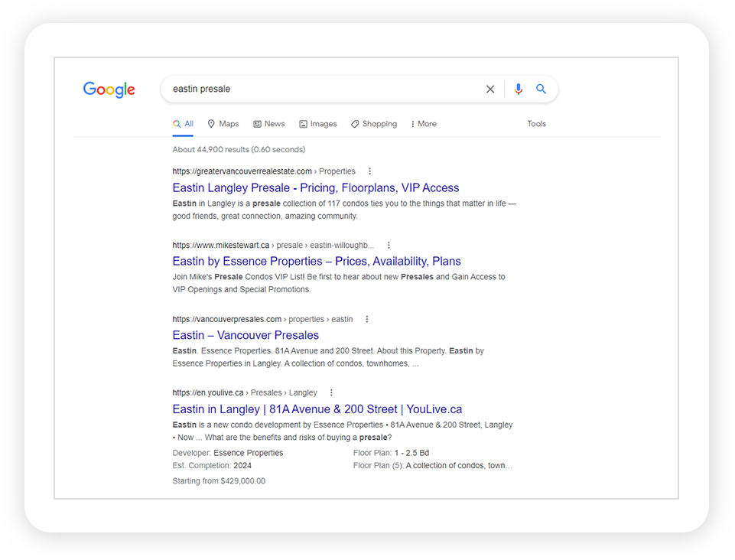The height and width of the screenshot is (560, 735).
Task: Open three-dot menu for mikestewart.ca result
Action: point(389,246)
